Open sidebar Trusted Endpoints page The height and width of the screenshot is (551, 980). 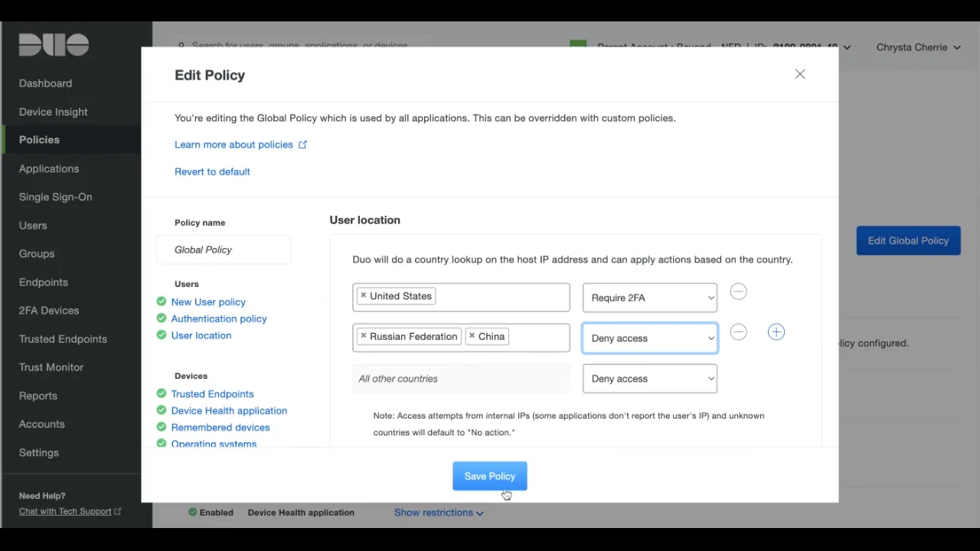pos(63,339)
